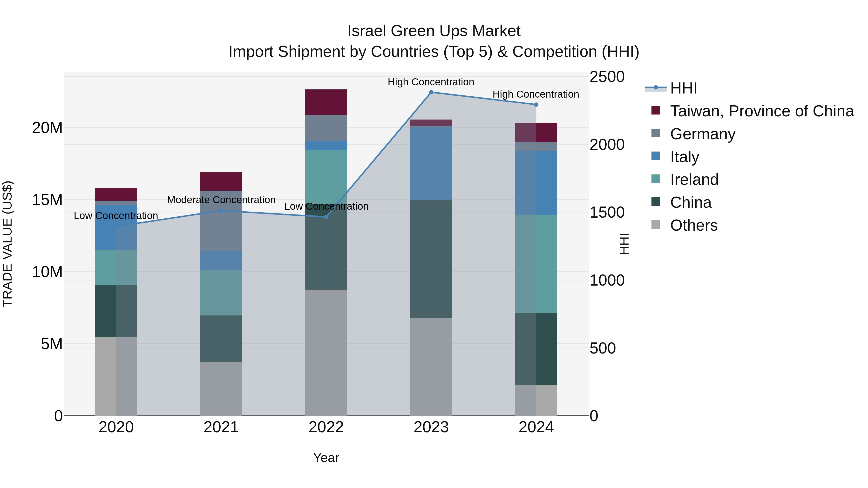Click the Others gray legend swatch
The height and width of the screenshot is (488, 868).
pyautogui.click(x=656, y=225)
